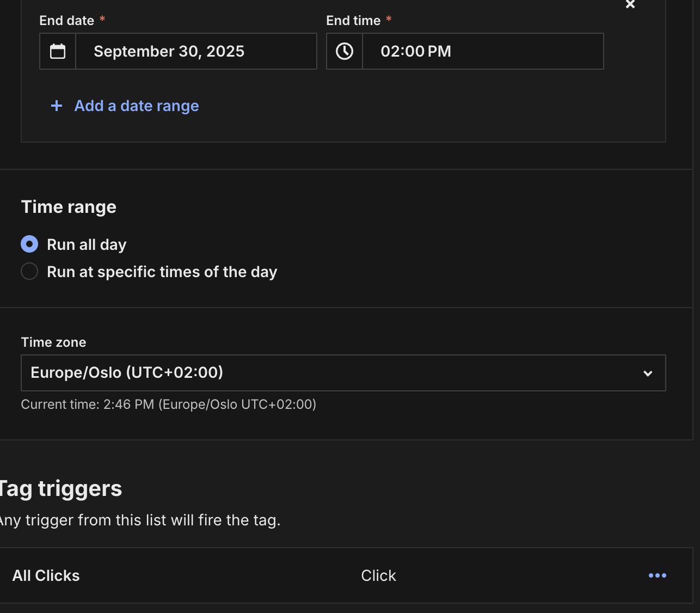The width and height of the screenshot is (700, 613).
Task: Click the End date field showing September 30, 2025
Action: (196, 51)
